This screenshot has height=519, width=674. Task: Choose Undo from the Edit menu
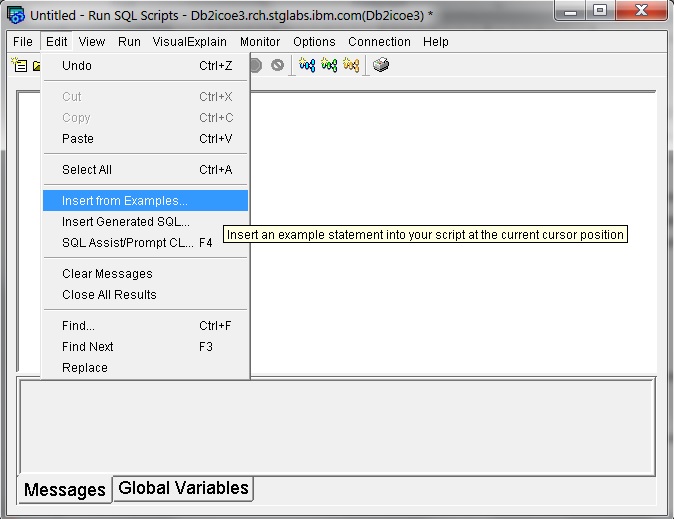[145, 66]
